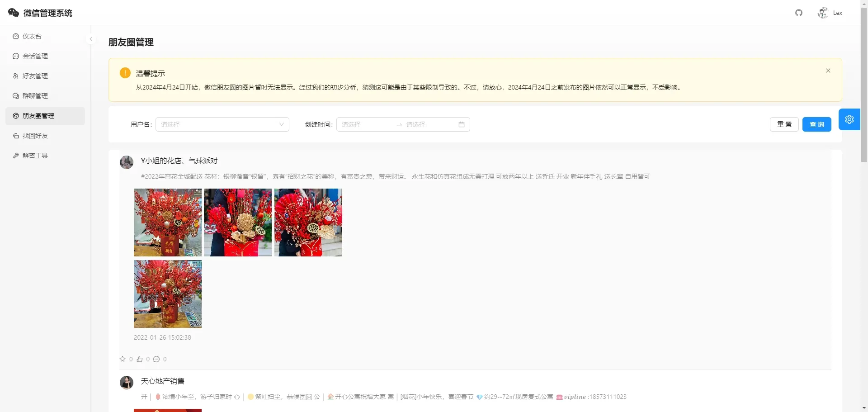Click the WeChat logo in top-left header
Viewport: 868px width, 412px height.
pos(14,13)
